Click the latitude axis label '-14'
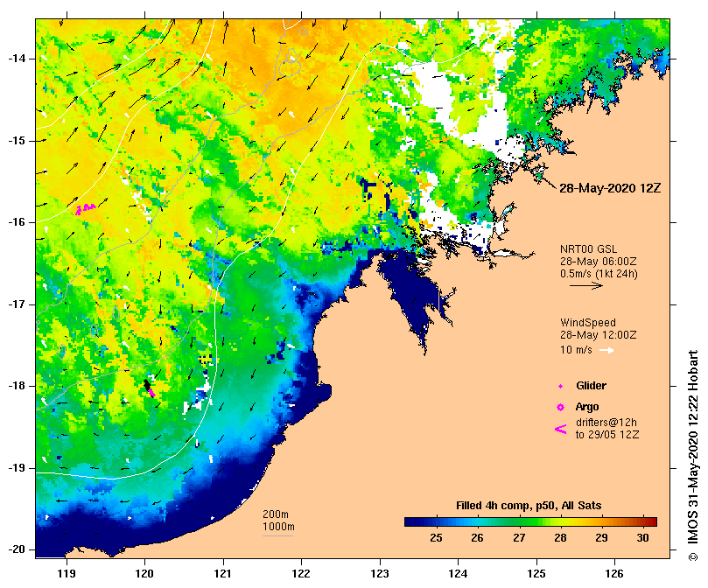Image resolution: width=708 pixels, height=588 pixels. pyautogui.click(x=18, y=59)
